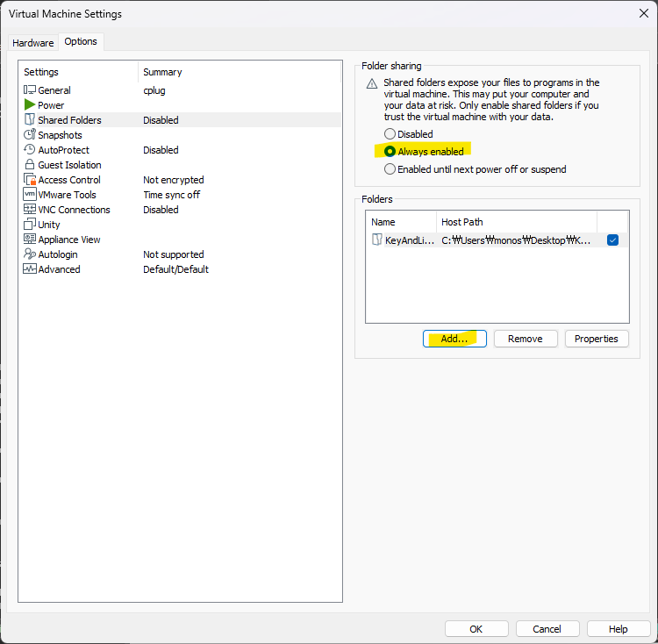Screen dimensions: 658x644
Task: Click the VNC Connections icon
Action: [29, 209]
